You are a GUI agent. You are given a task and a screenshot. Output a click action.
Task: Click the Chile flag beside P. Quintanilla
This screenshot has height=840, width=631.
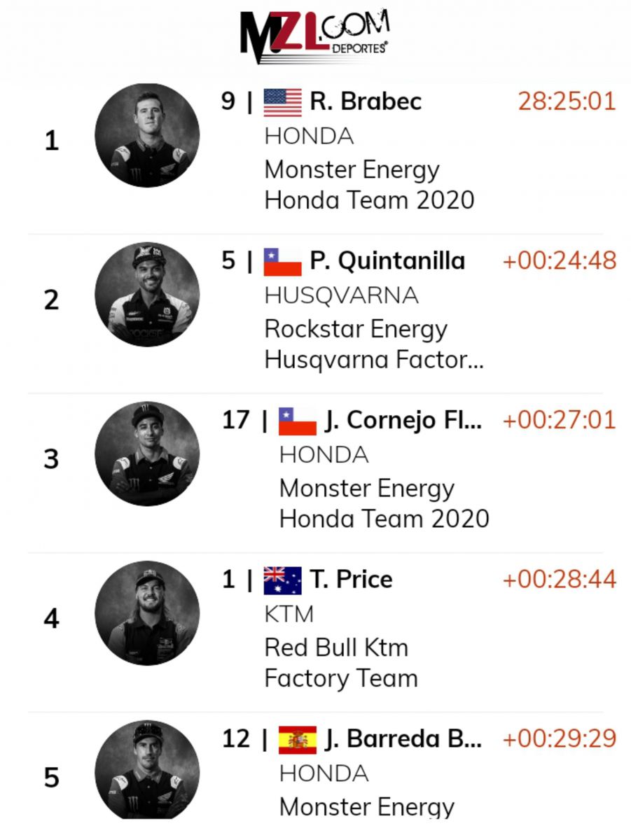(283, 262)
